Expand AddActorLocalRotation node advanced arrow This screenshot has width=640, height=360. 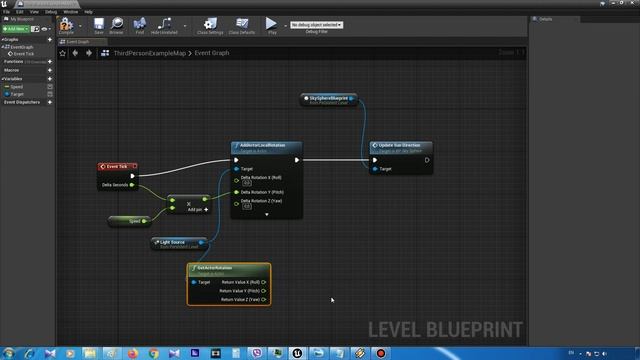(x=267, y=214)
